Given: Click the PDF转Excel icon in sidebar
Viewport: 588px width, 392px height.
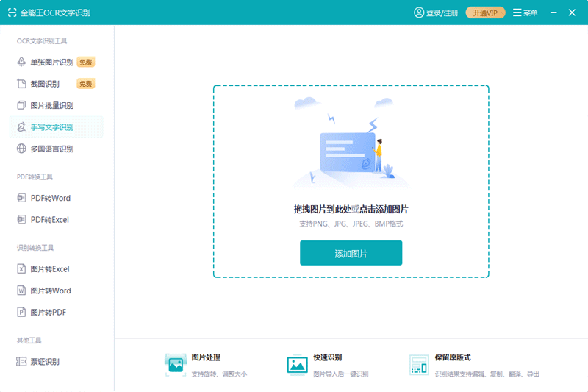Looking at the screenshot, I should 21,220.
